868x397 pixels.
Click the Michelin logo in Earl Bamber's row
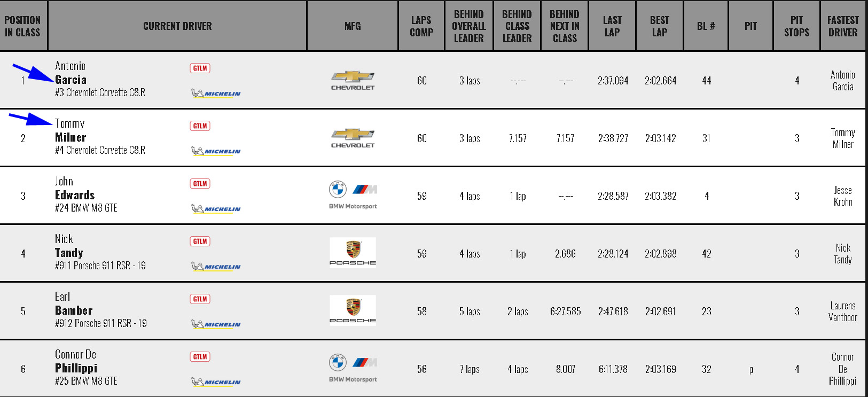click(x=216, y=324)
